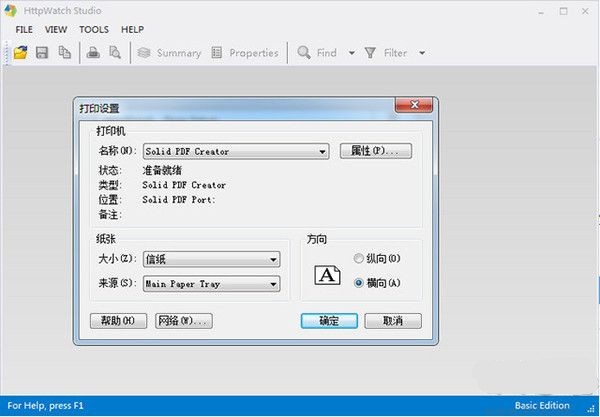
Task: Click the Print Preview toolbar icon
Action: click(x=115, y=52)
